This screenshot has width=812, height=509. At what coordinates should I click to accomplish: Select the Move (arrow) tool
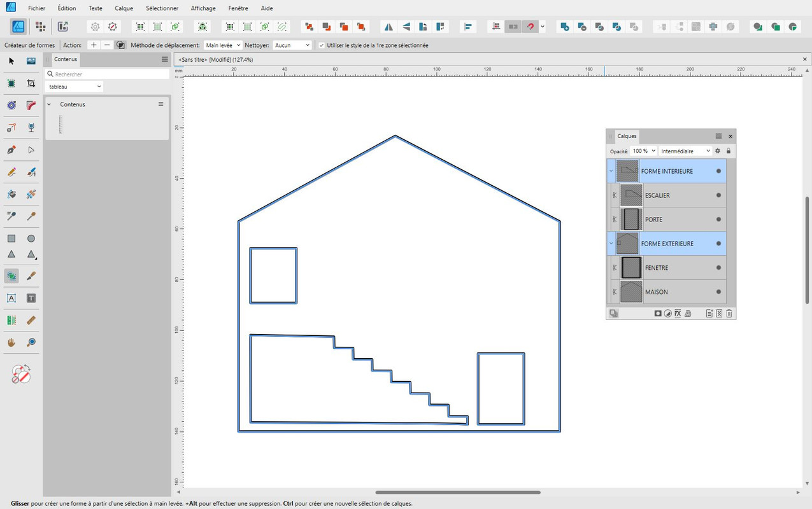click(x=11, y=61)
